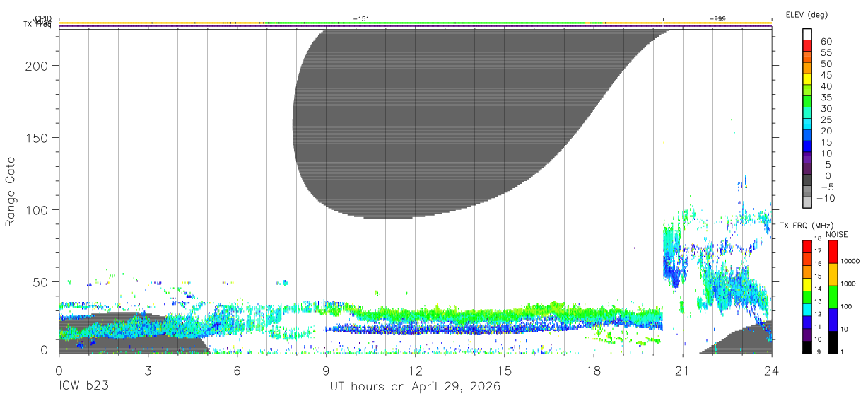The height and width of the screenshot is (401, 868).
Task: Click NOISE colorbar label 1000
Action: point(849,284)
